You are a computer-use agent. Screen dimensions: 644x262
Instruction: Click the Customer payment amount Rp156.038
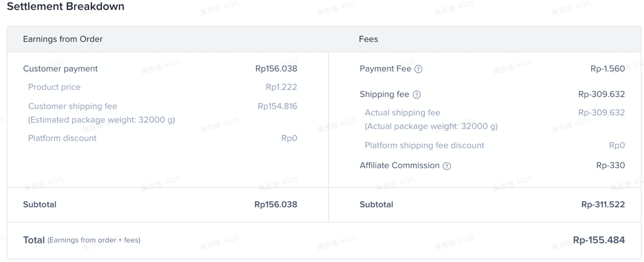[x=276, y=69]
